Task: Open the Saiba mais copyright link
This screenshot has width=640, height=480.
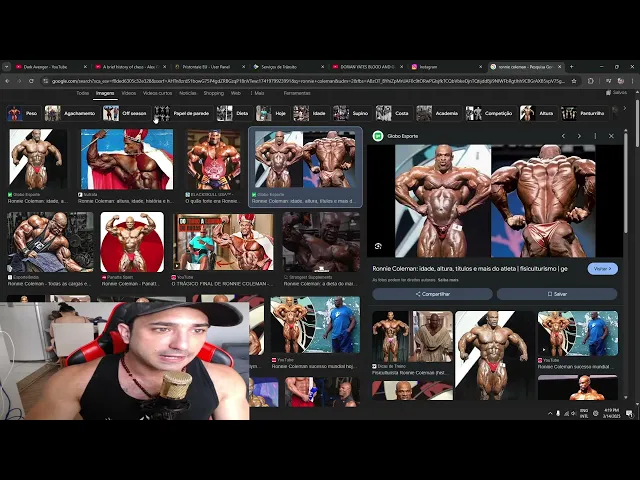Action: coord(448,280)
